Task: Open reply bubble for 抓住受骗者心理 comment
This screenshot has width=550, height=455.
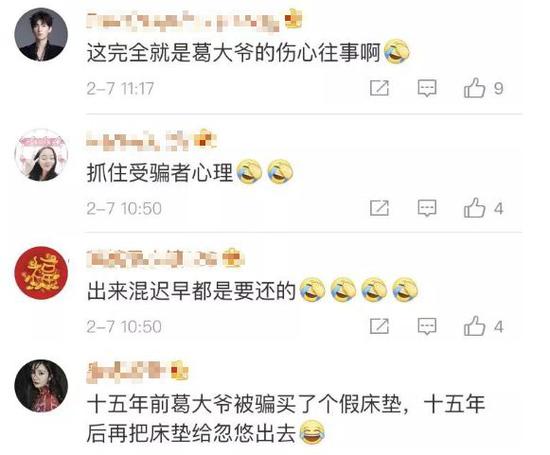Action: (x=427, y=208)
